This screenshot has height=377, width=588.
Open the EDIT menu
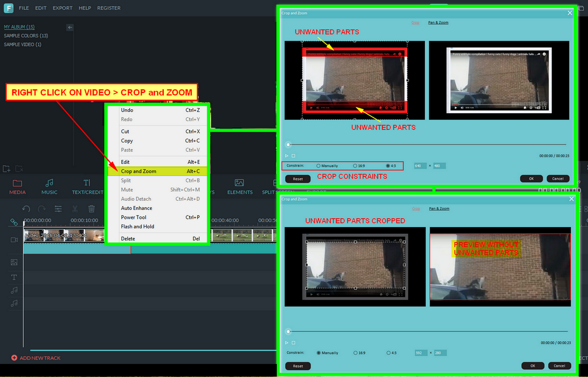[x=41, y=8]
